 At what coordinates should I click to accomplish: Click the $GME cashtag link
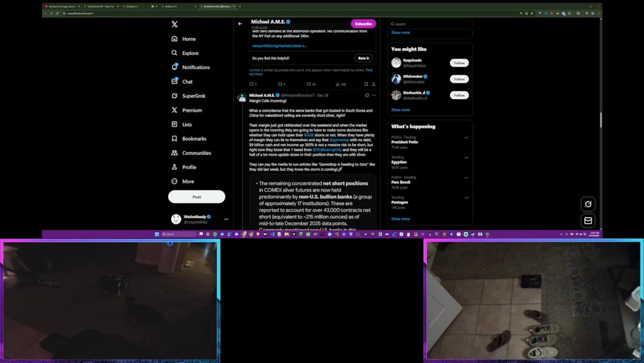pos(309,135)
